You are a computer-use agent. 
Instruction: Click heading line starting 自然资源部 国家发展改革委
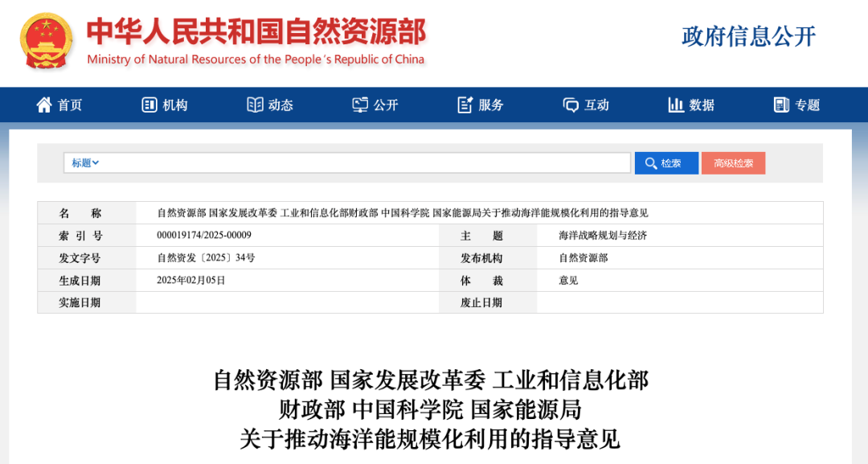(430, 380)
